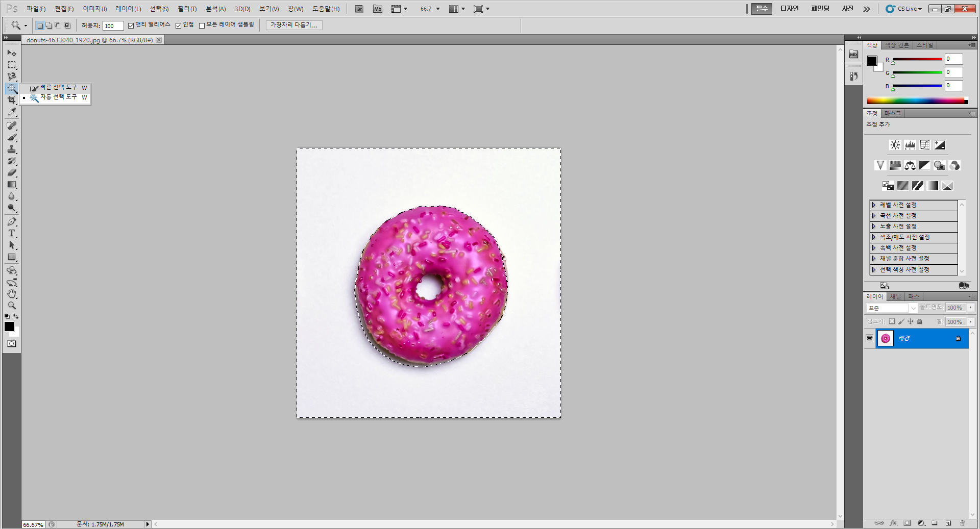Select Subtract from selection mode button
Screen dimensions: 980x529
point(58,25)
